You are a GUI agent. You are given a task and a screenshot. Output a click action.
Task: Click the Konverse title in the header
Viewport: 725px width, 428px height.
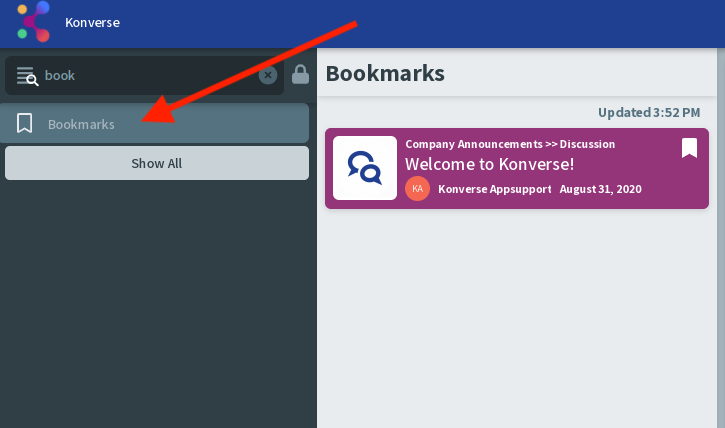[x=92, y=23]
